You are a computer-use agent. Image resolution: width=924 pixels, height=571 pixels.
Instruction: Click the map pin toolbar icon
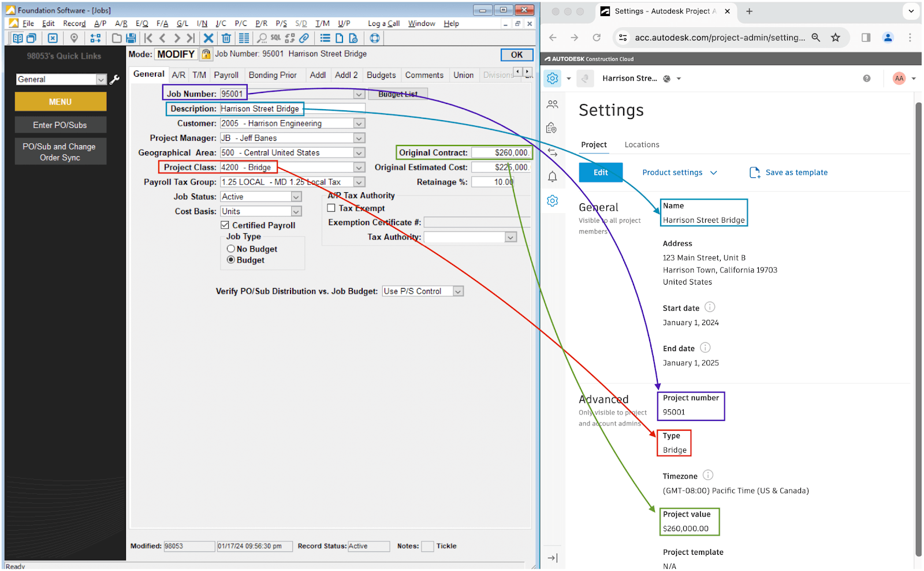click(74, 38)
